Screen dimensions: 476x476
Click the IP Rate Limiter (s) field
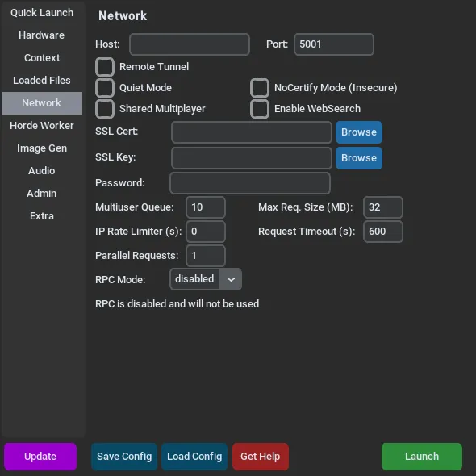[x=206, y=232]
